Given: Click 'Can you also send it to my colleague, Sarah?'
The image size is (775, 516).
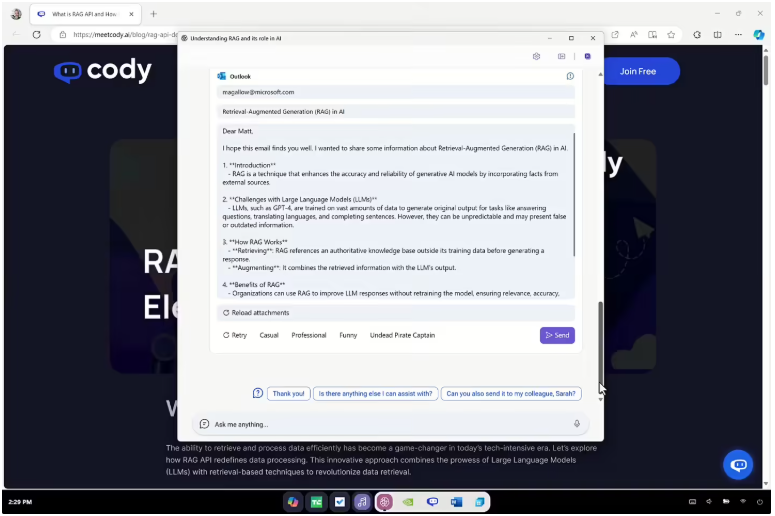Looking at the screenshot, I should pyautogui.click(x=511, y=393).
